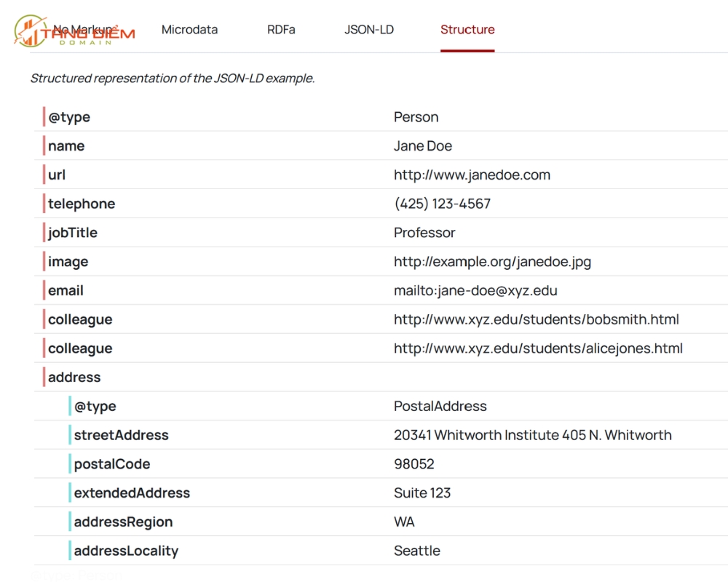
Task: Click the colleague label beside alicejones.html
Action: (80, 348)
